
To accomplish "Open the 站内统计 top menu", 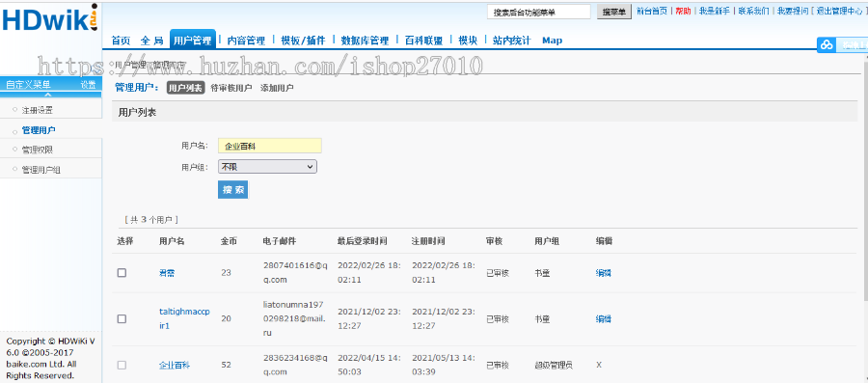I will pos(511,41).
